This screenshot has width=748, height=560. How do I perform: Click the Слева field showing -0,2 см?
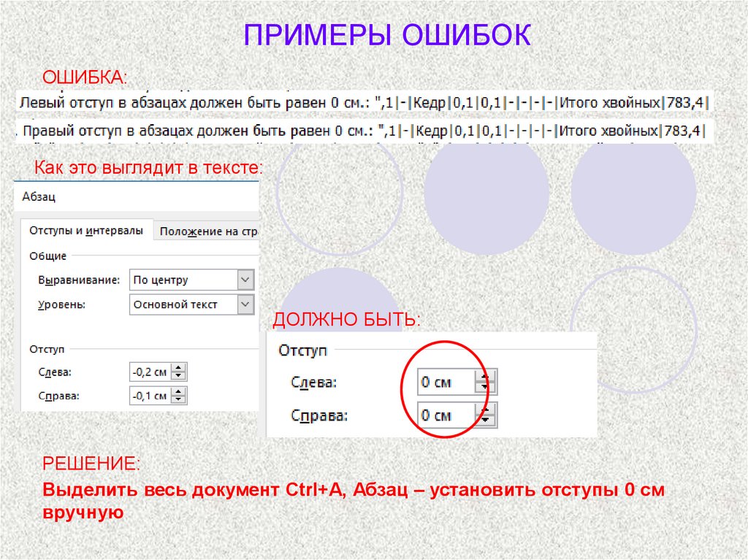(150, 372)
